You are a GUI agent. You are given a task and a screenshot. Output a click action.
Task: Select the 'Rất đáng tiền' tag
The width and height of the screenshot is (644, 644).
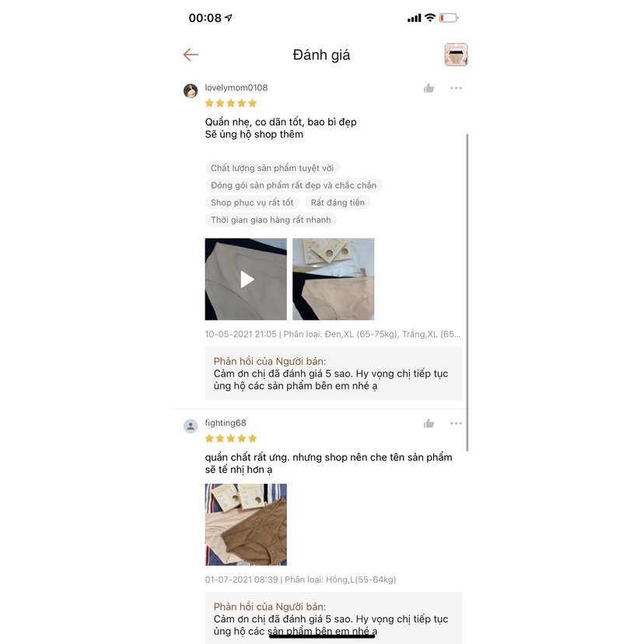tap(338, 202)
